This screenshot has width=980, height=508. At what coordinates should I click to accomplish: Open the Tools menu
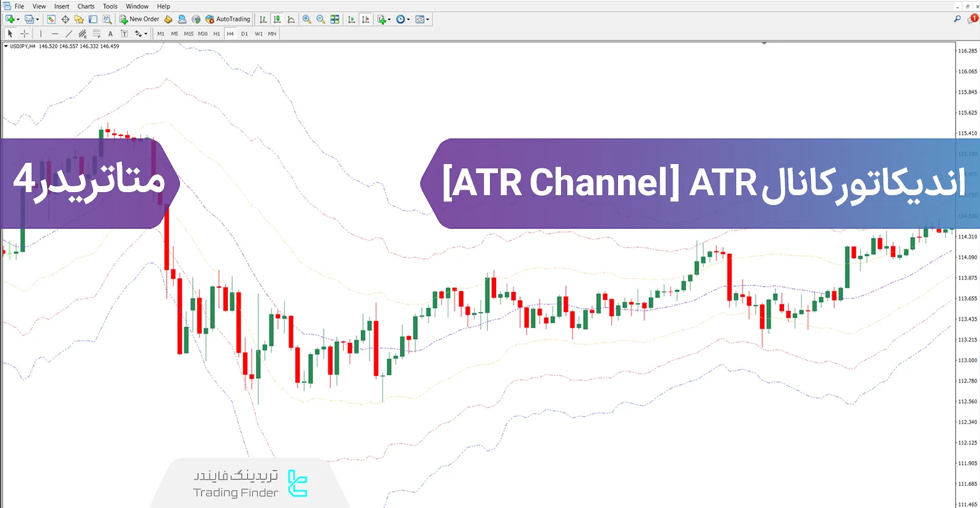[x=110, y=6]
